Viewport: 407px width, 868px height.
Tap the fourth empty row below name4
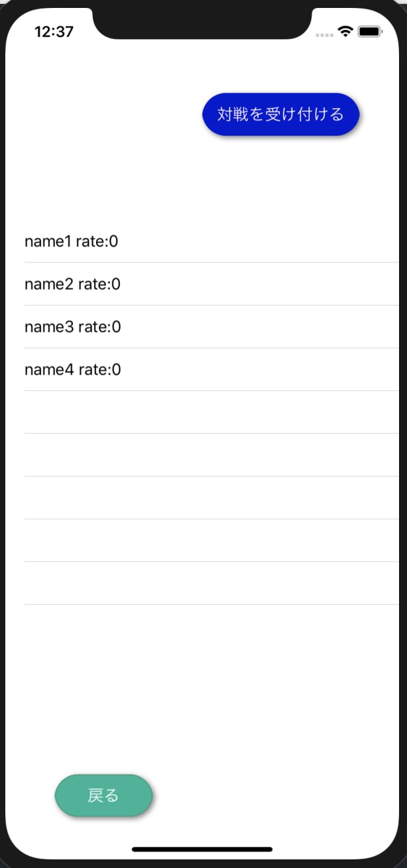point(212,541)
